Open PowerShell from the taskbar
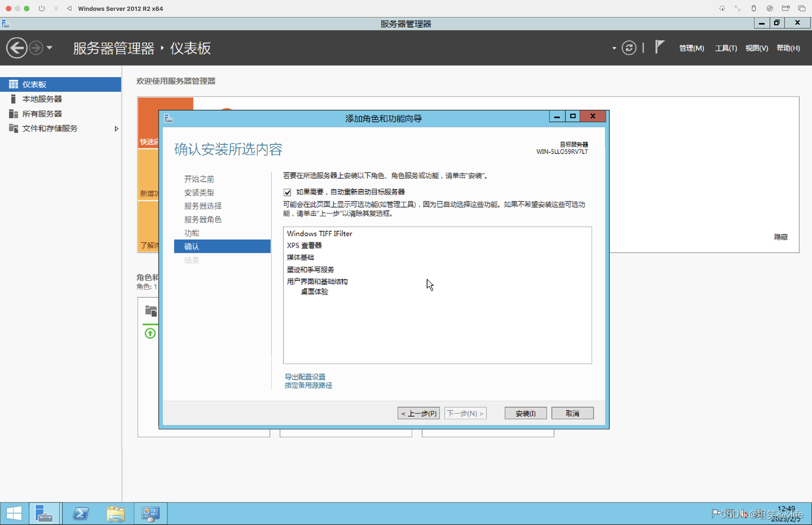Screen dimensions: 812x525 [x=81, y=514]
